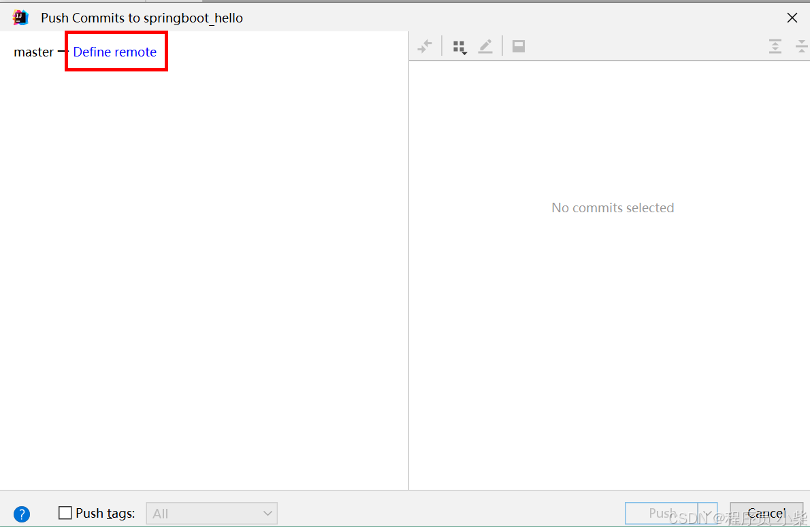The height and width of the screenshot is (532, 810).
Task: Open the Push tags All dropdown
Action: 212,514
